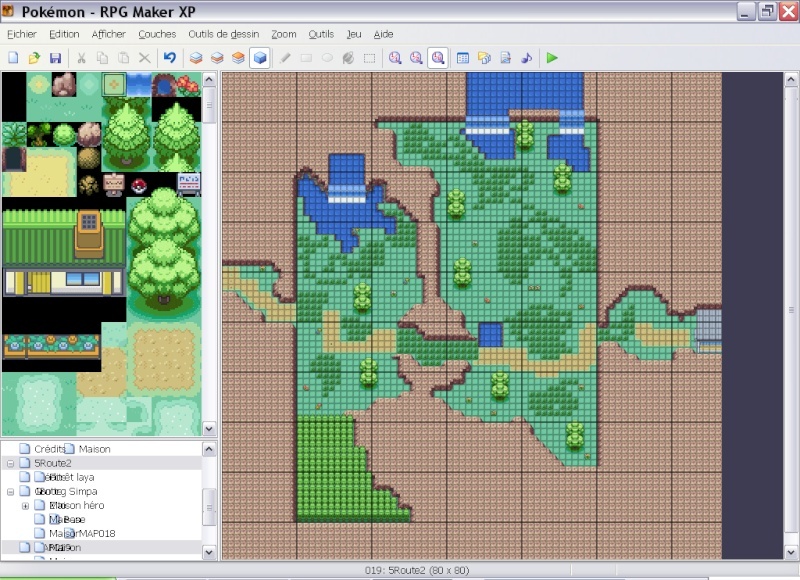Image resolution: width=800 pixels, height=580 pixels.
Task: Select the dotted Selection tool
Action: [x=369, y=58]
